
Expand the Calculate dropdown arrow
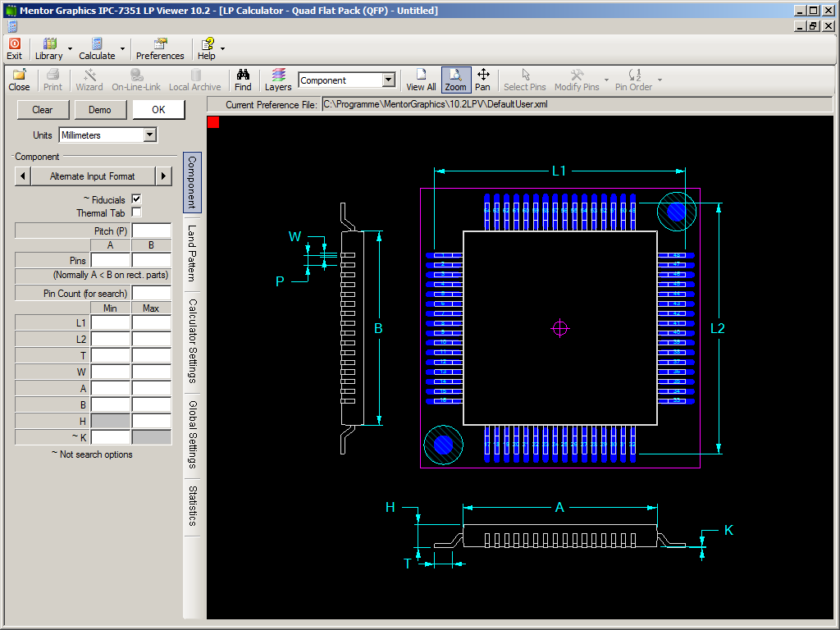123,48
